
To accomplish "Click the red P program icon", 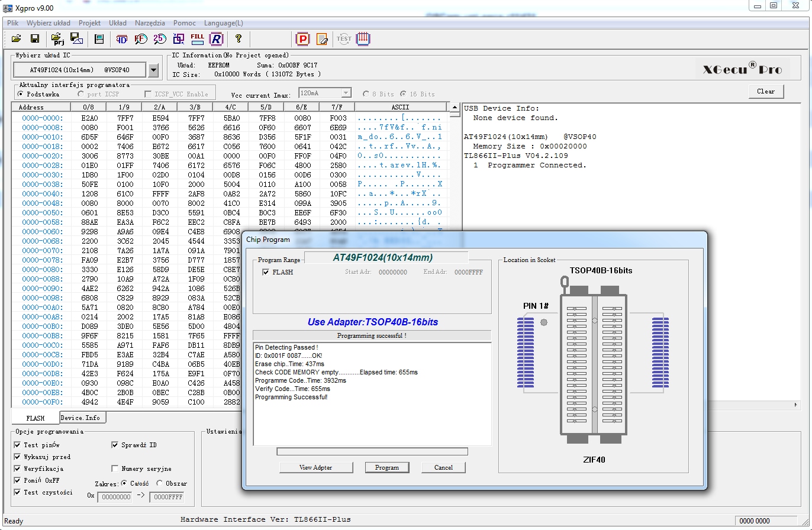I will tap(303, 39).
